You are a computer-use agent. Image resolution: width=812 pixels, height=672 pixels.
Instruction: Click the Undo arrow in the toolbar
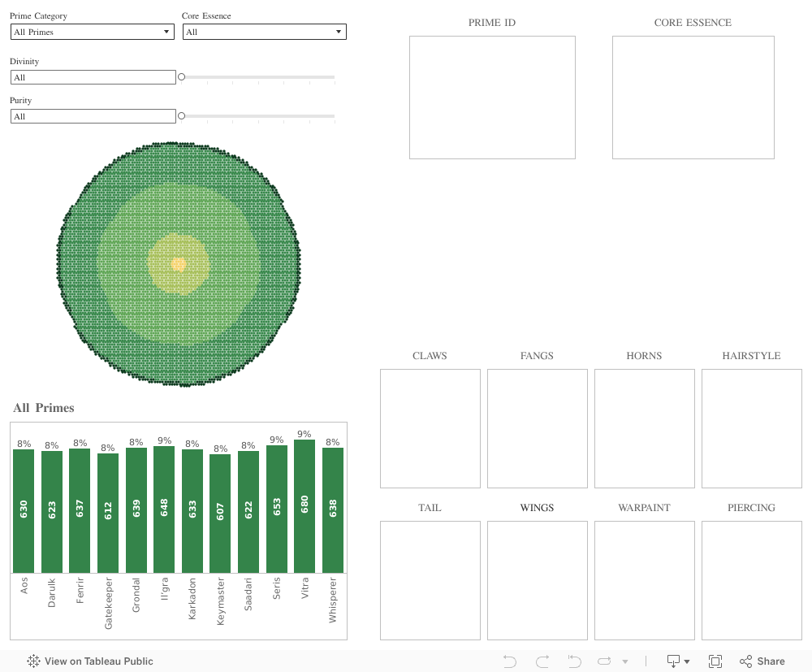pyautogui.click(x=510, y=661)
